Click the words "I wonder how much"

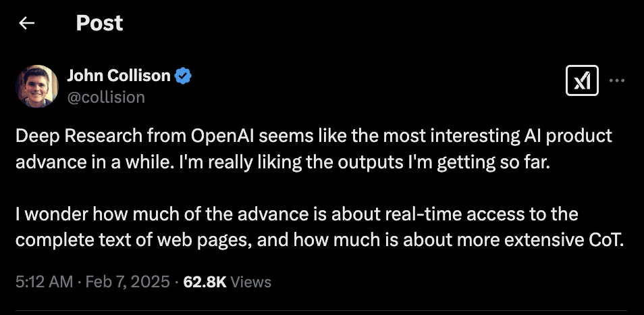pos(76,215)
